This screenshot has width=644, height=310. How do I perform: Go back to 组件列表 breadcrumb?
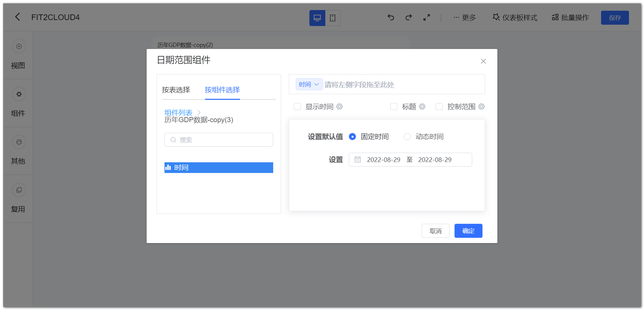click(178, 112)
